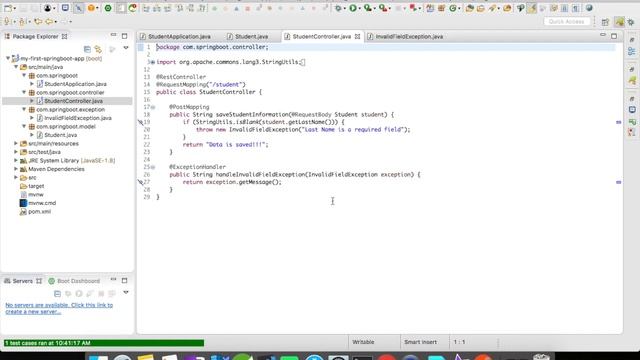
Task: Click the green Run play button
Action: tap(353, 8)
